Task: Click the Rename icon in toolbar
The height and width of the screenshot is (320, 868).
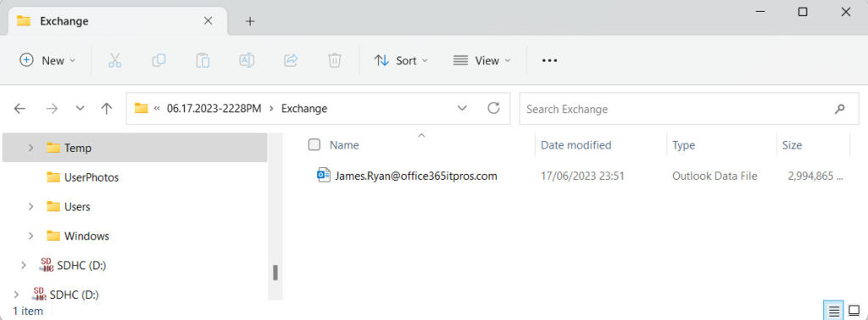Action: [x=247, y=60]
